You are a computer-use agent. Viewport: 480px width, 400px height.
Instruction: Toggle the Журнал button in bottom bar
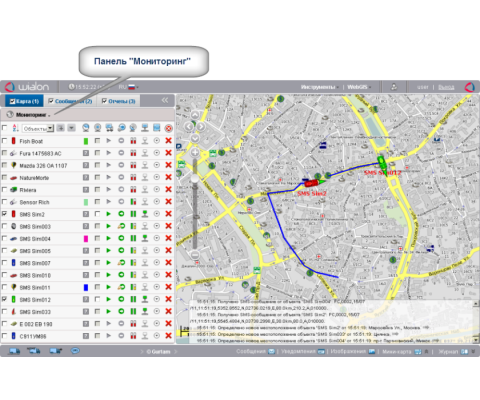tap(453, 351)
